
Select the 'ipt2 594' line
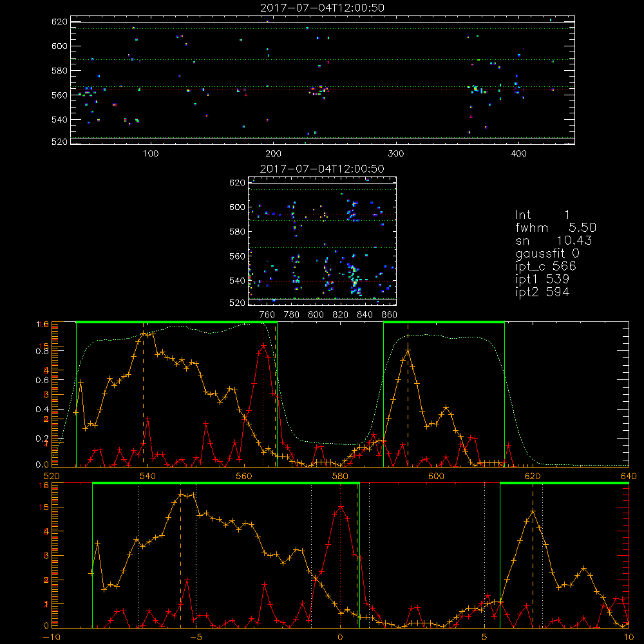(x=542, y=292)
